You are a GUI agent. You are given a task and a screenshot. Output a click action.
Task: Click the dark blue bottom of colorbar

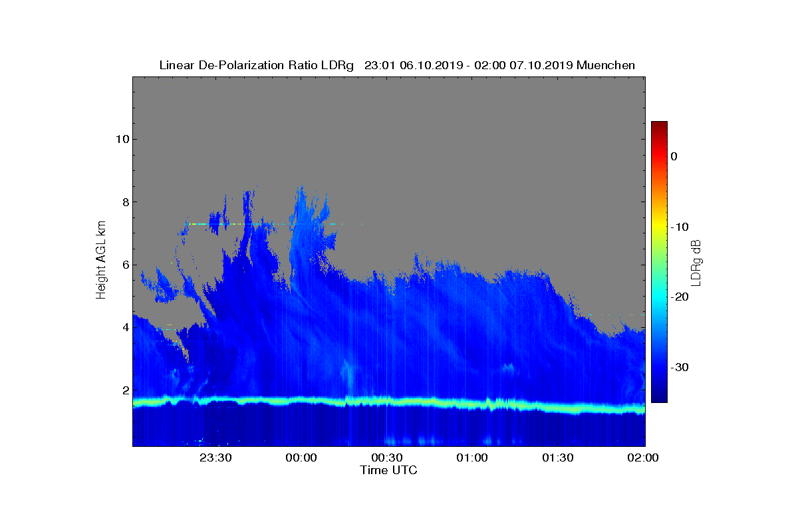(659, 398)
